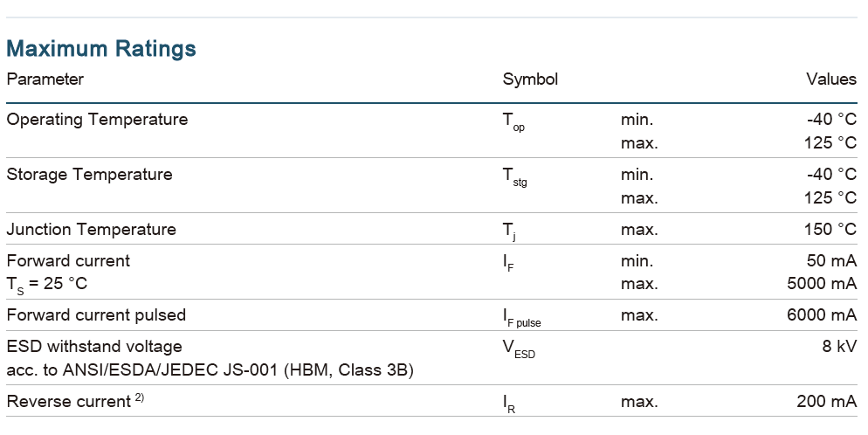
Task: Click the 8 kV ESD value
Action: (x=840, y=347)
